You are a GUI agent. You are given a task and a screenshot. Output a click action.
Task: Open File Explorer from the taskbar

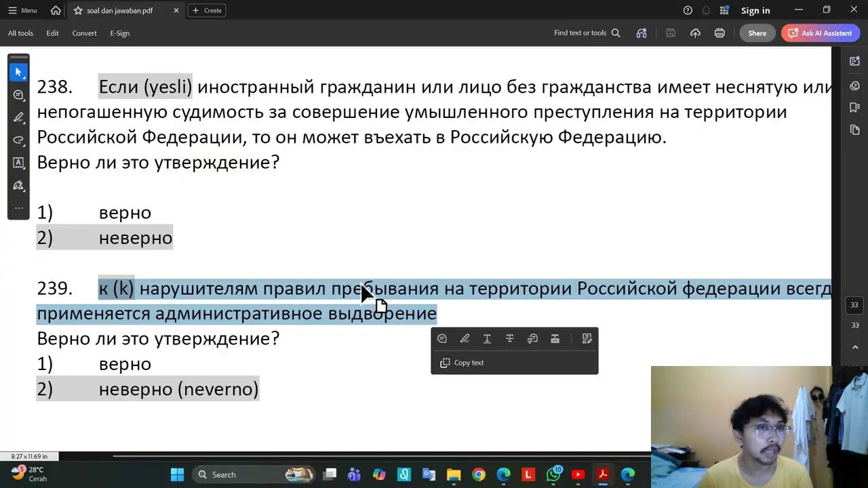(454, 474)
